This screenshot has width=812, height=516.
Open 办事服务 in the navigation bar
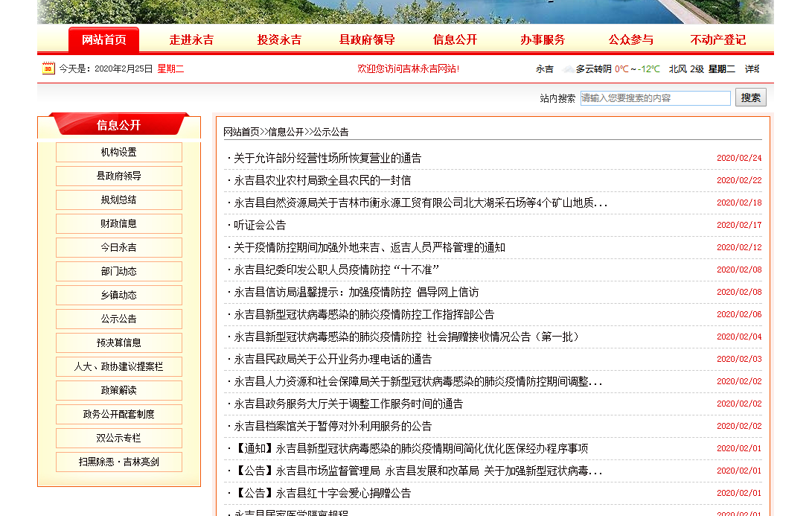[x=543, y=40]
